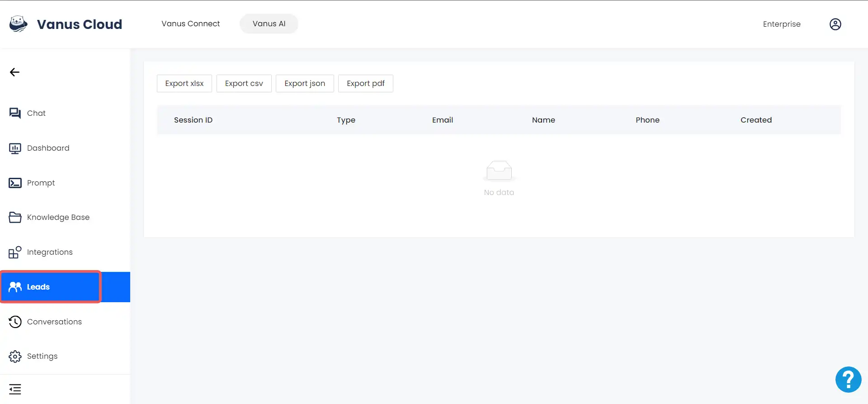Click the Dashboard chart icon
The height and width of the screenshot is (404, 868).
[15, 148]
